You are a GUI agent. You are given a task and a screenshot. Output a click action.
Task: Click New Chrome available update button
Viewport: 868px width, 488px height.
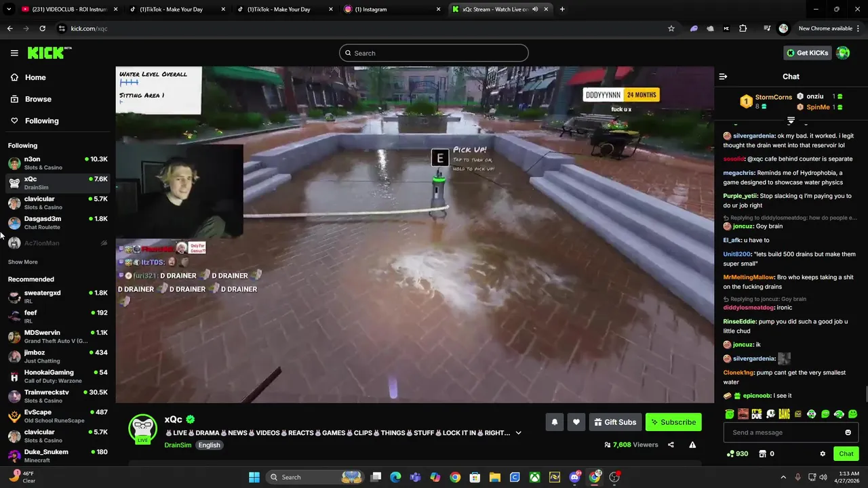tap(825, 28)
